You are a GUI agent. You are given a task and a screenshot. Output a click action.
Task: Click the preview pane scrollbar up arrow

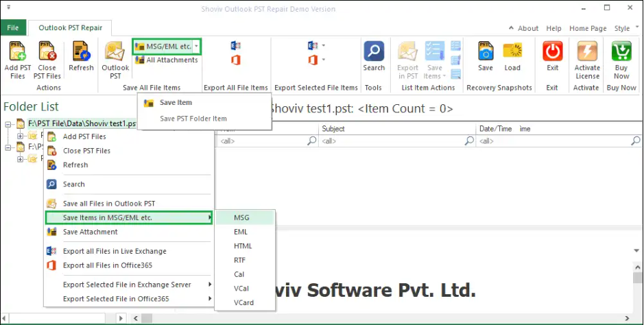[638, 267]
